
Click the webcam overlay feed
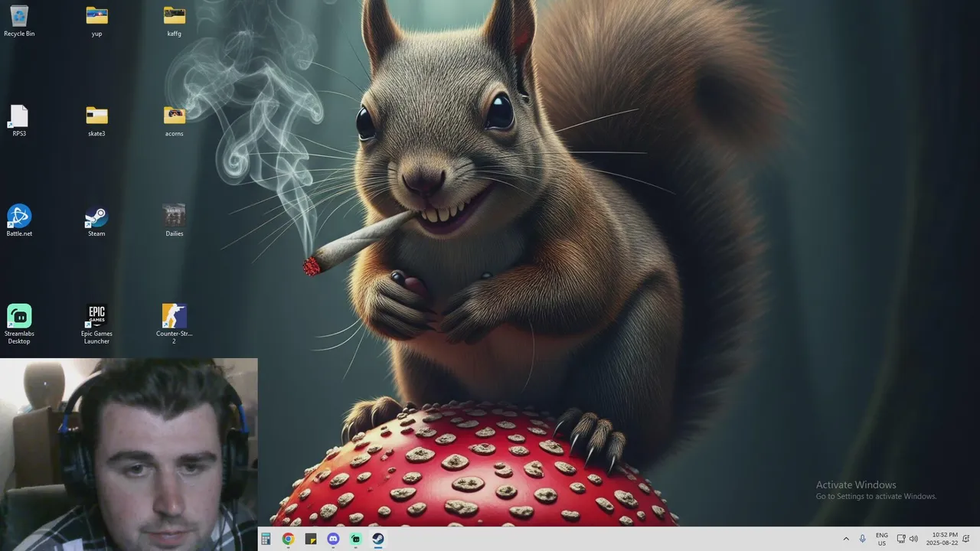129,455
